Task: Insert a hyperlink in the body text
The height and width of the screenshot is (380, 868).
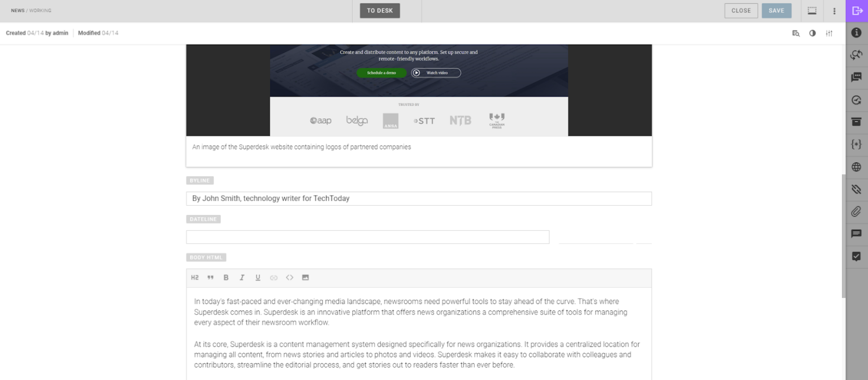Action: pos(274,278)
